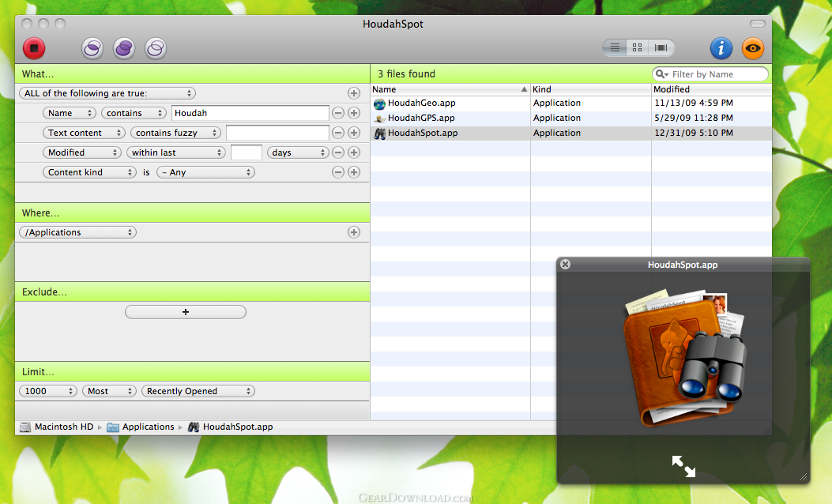
Task: Click the '3 files found' status text
Action: (406, 73)
